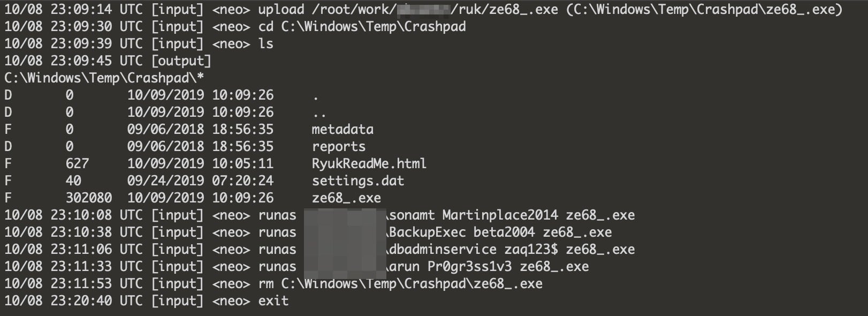The height and width of the screenshot is (316, 868).
Task: Click the 'ls' command text
Action: pos(265,43)
